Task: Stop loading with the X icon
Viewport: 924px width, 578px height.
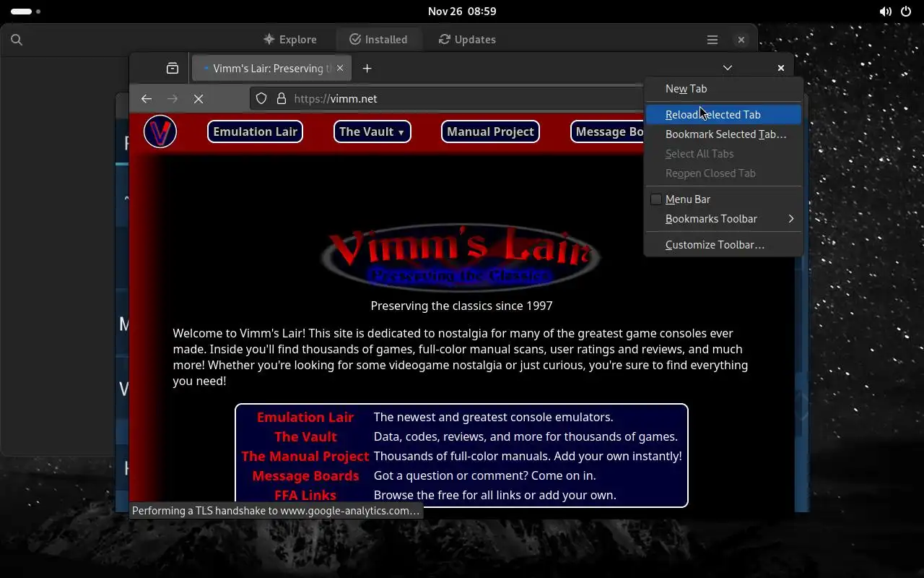Action: pyautogui.click(x=199, y=98)
